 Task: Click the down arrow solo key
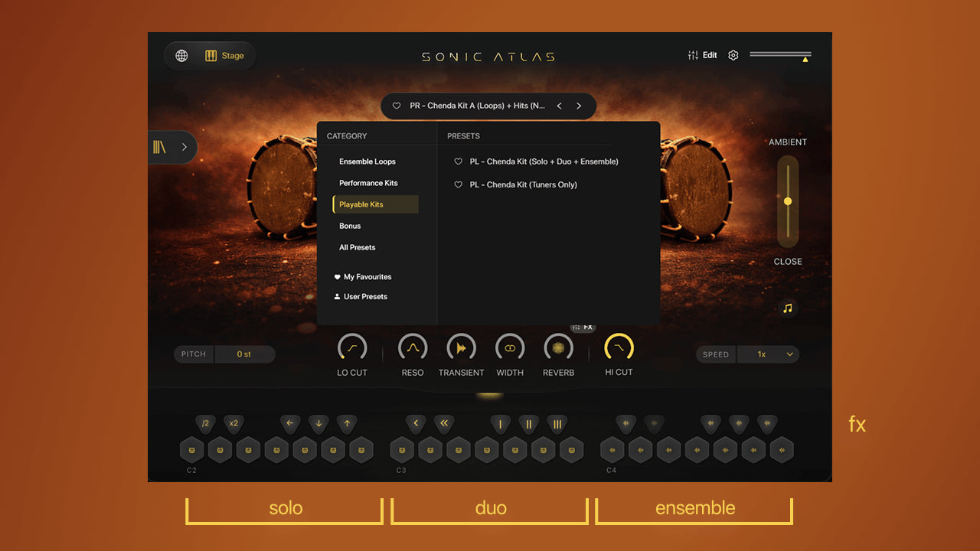pos(318,423)
